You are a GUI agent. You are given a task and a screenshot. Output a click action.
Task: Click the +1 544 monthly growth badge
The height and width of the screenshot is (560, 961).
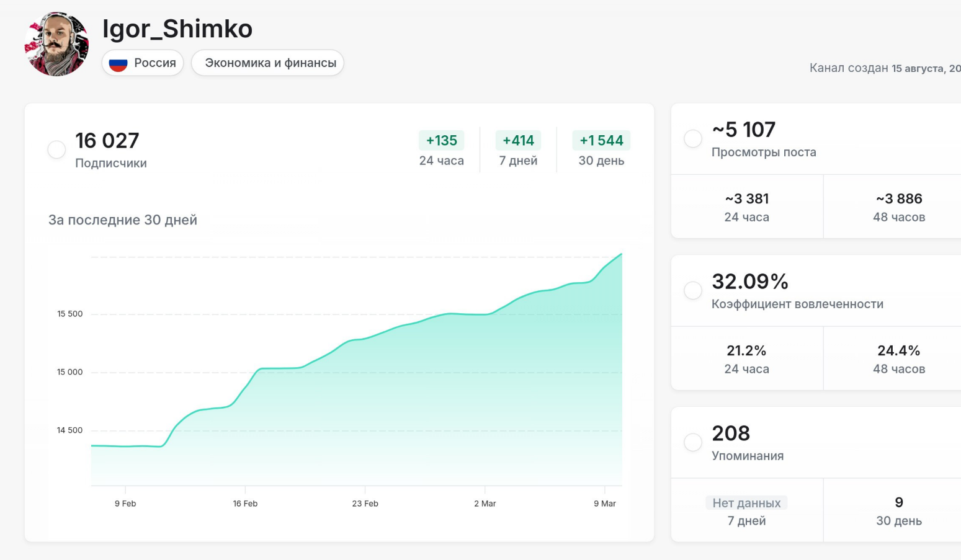[601, 140]
